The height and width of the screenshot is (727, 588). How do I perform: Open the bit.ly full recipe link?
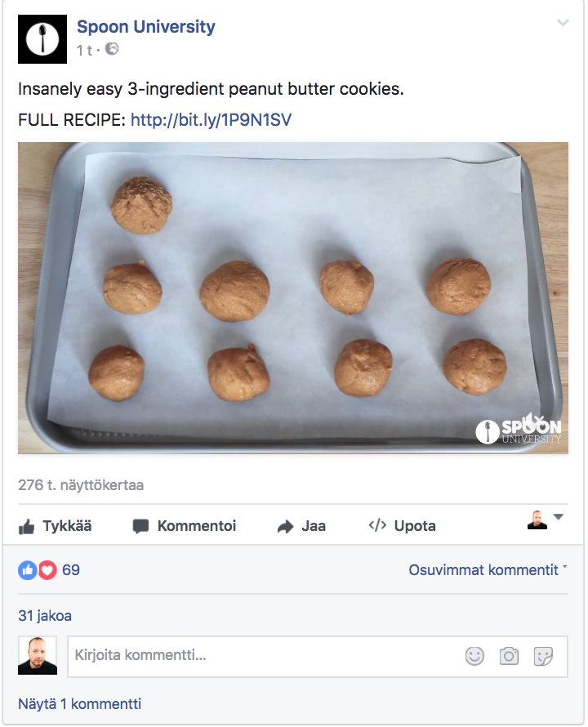click(211, 121)
